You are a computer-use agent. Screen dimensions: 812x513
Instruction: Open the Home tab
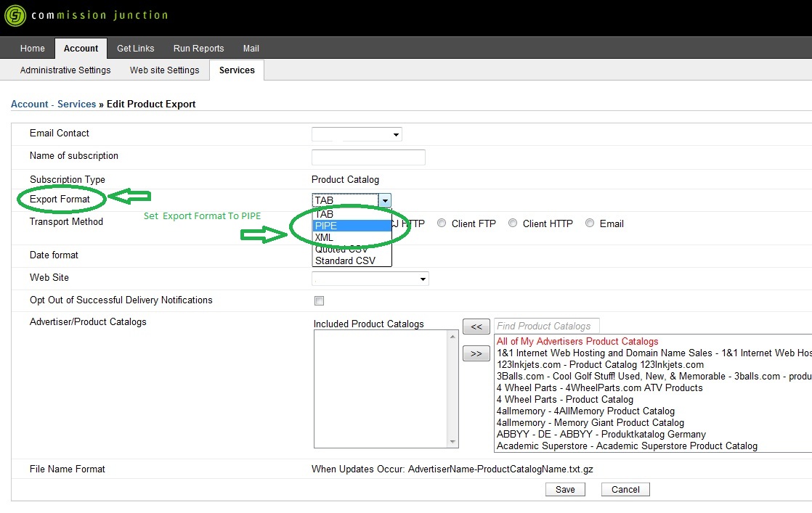pos(32,48)
